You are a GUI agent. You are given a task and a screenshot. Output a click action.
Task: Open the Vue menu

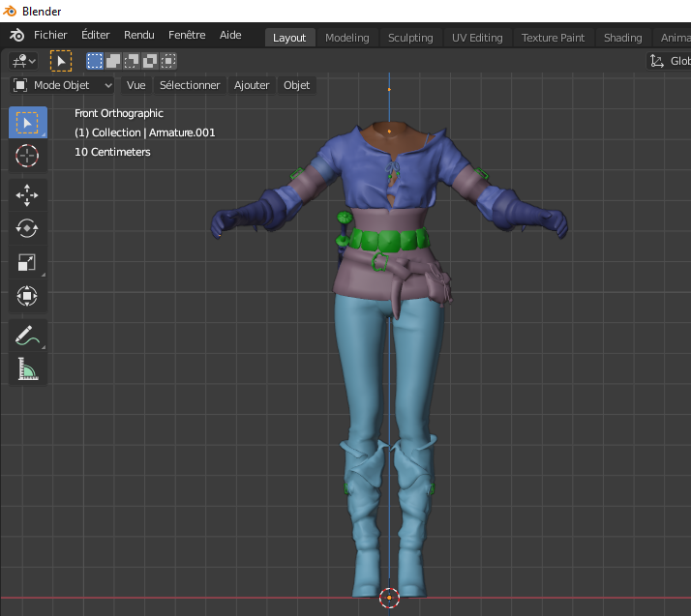[x=135, y=85]
